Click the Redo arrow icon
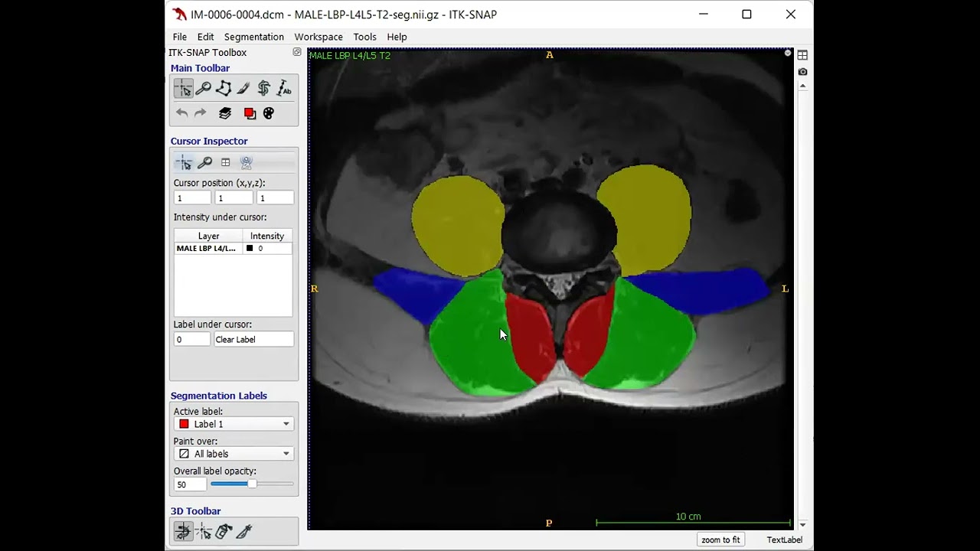This screenshot has height=551, width=980. coord(201,113)
